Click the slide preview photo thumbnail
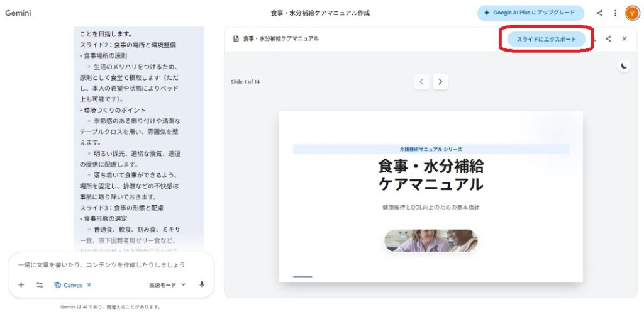Image resolution: width=644 pixels, height=314 pixels. pos(431,240)
